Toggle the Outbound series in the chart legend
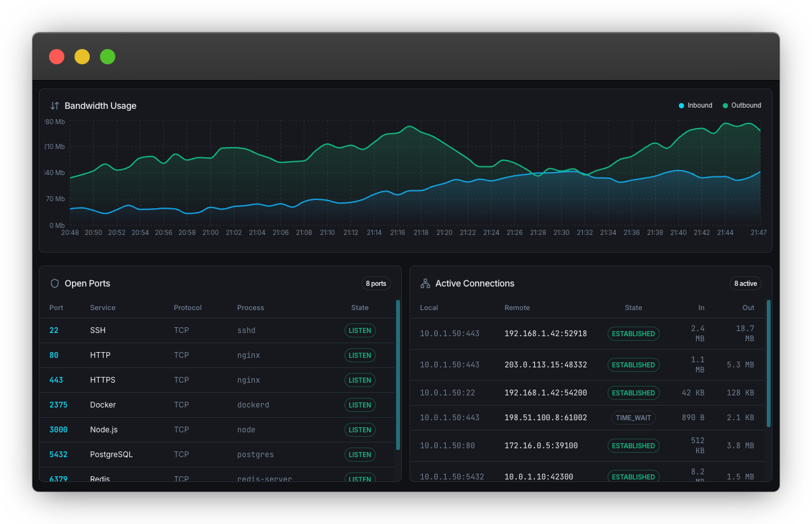The image size is (812, 524). [741, 105]
